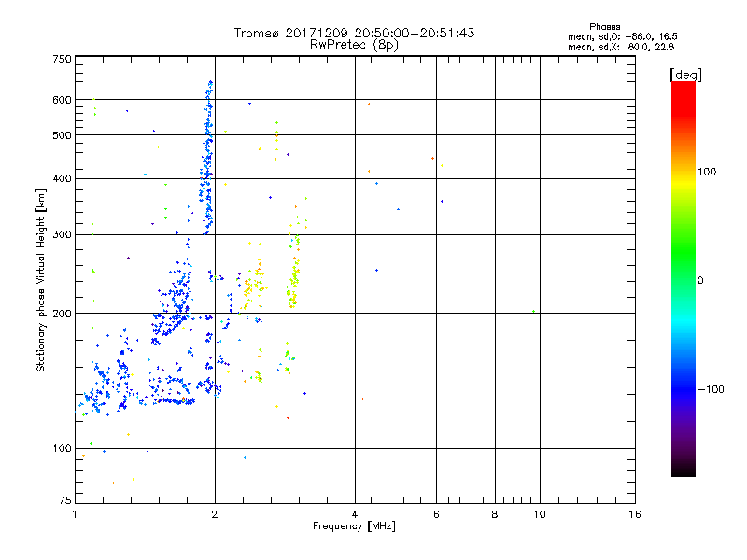Click the y-axis tick label '750'

62,59
